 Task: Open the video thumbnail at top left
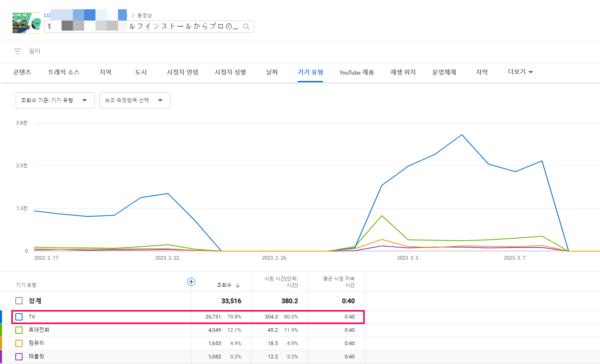(x=26, y=23)
